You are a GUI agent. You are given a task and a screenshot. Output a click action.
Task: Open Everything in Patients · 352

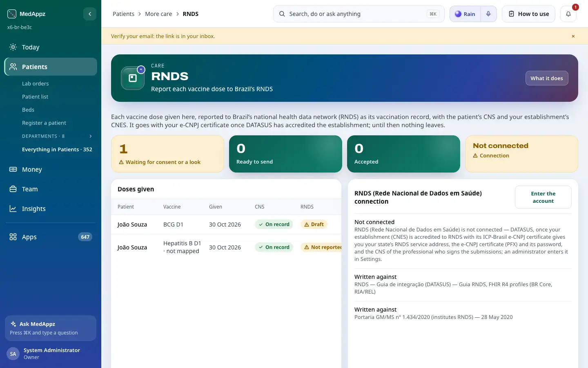click(57, 149)
